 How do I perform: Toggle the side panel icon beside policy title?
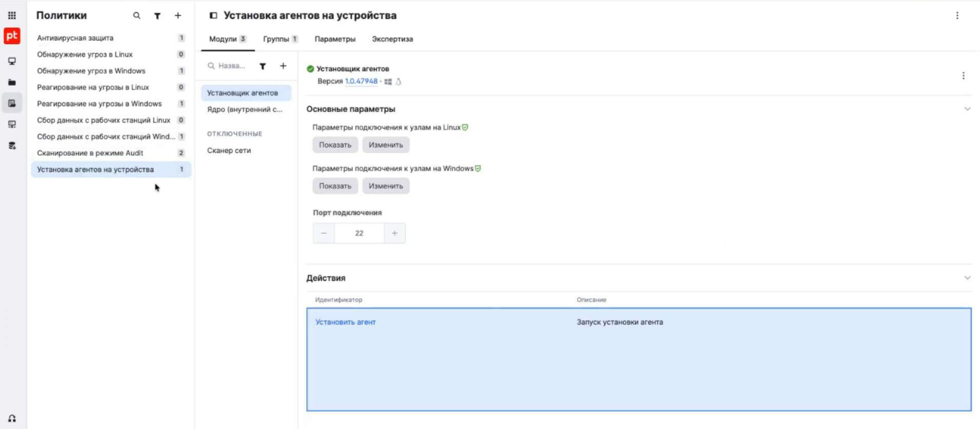point(213,15)
